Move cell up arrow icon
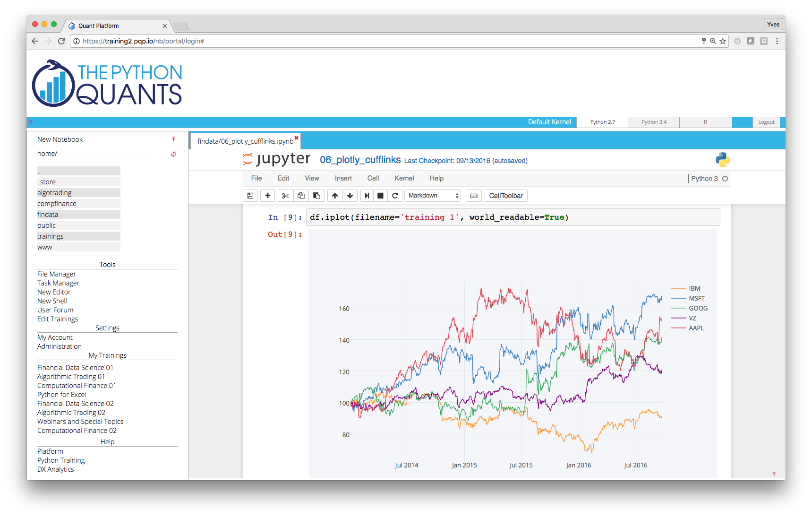The height and width of the screenshot is (518, 812). tap(335, 196)
